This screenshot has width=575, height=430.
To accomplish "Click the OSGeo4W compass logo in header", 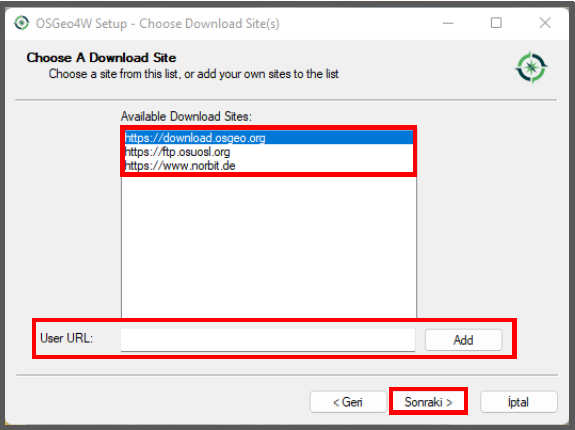I will pyautogui.click(x=531, y=67).
